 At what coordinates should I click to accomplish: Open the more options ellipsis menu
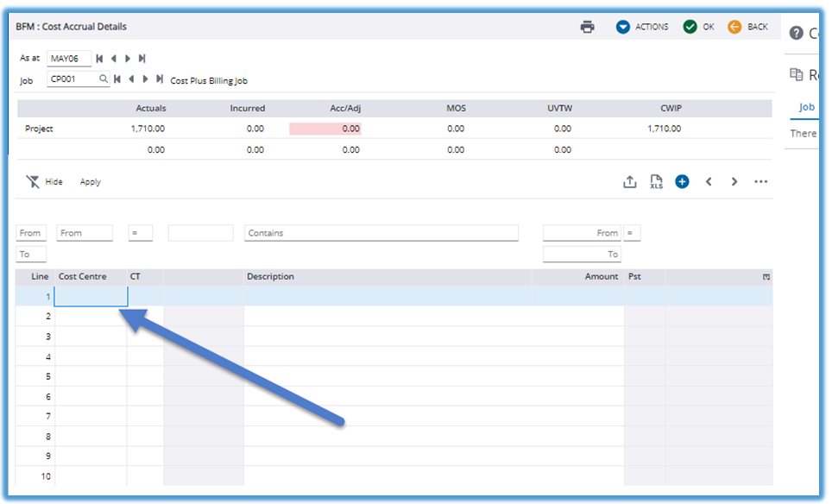(x=760, y=182)
